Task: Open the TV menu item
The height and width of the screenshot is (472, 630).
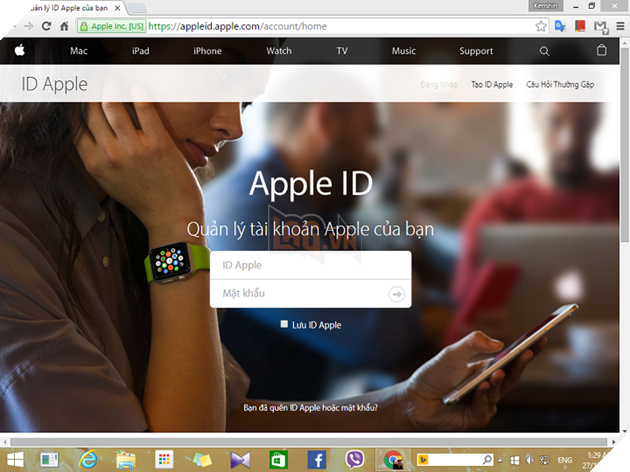Action: [342, 51]
